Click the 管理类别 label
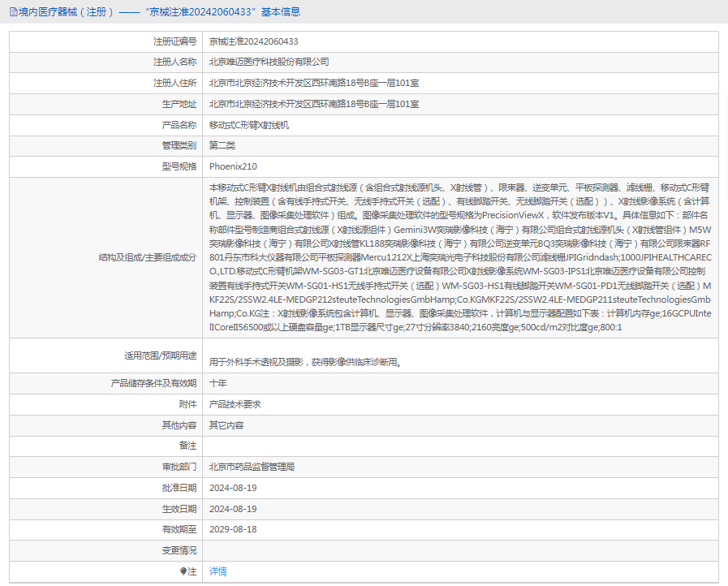The image size is (728, 586). pyautogui.click(x=179, y=146)
